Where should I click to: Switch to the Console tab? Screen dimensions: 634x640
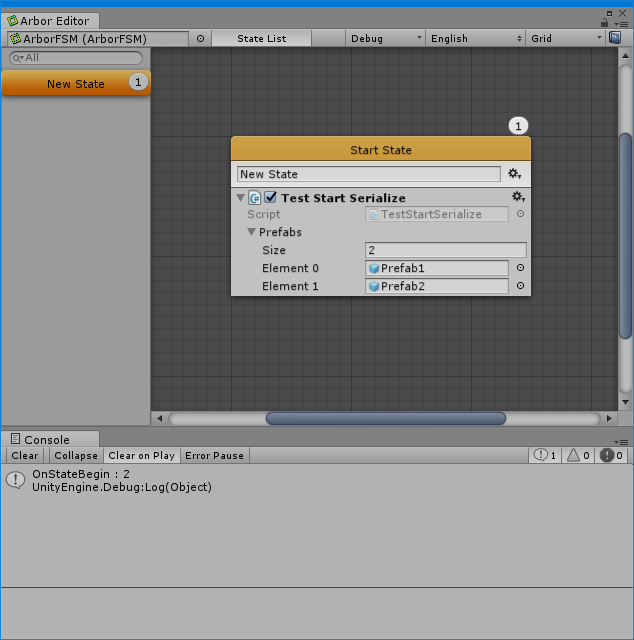pyautogui.click(x=47, y=439)
